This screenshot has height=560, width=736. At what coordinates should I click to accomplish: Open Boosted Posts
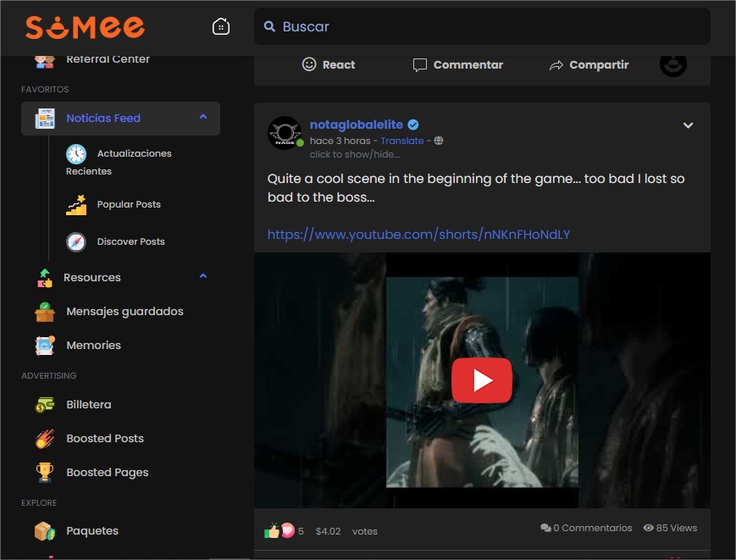click(105, 438)
